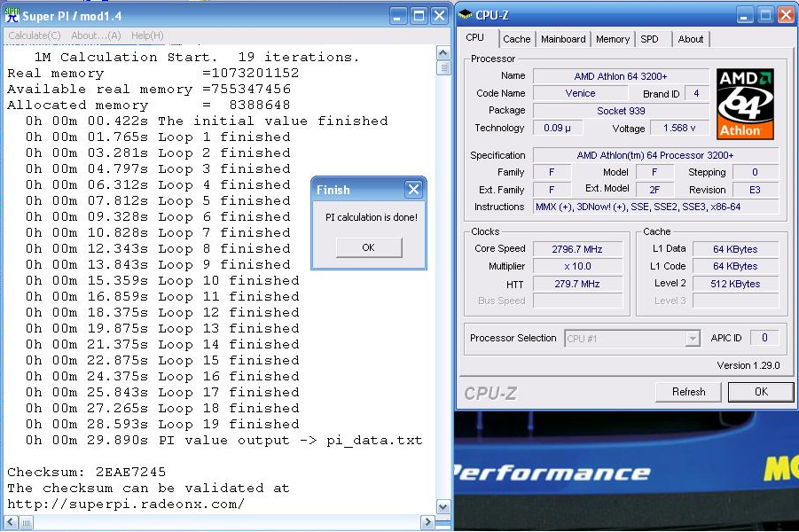Click the Revision value 'E3'
The height and width of the screenshot is (532, 799).
click(x=756, y=190)
